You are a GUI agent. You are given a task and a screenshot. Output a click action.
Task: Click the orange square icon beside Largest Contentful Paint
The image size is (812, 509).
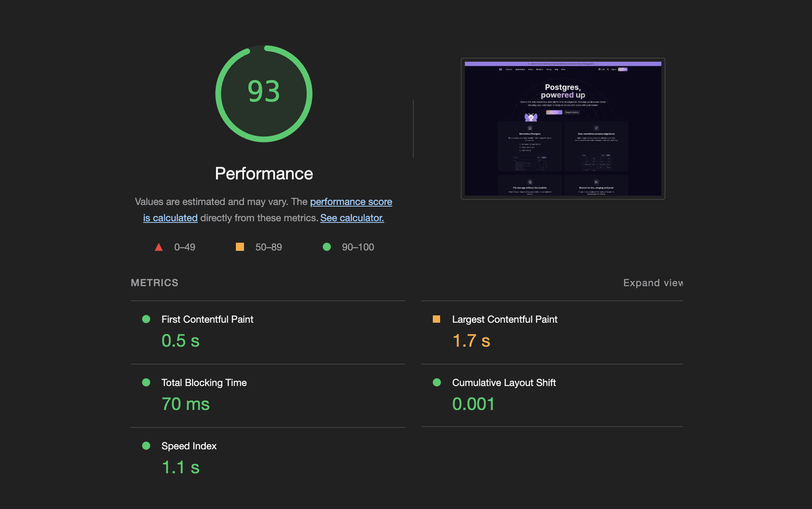coord(437,319)
